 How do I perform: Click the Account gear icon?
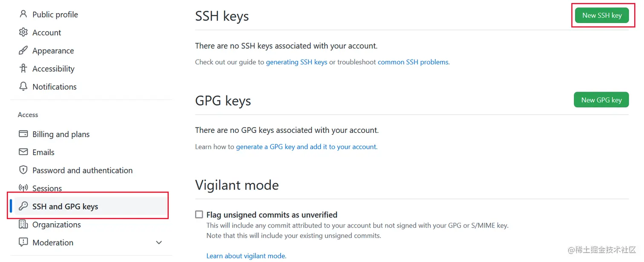click(23, 32)
